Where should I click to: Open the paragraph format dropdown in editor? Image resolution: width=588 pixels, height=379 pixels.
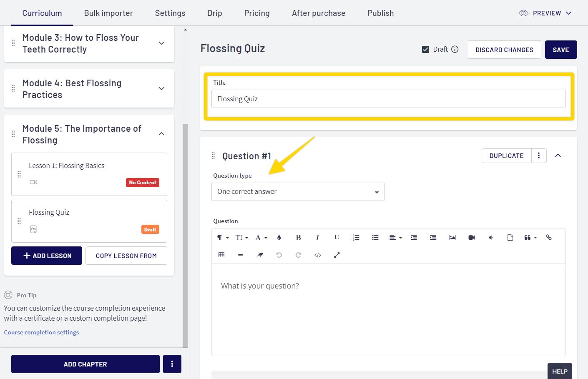pos(223,238)
